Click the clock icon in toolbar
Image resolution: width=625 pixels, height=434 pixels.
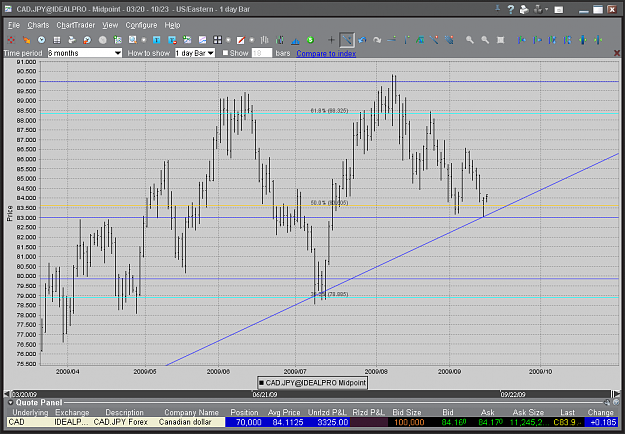[x=41, y=40]
